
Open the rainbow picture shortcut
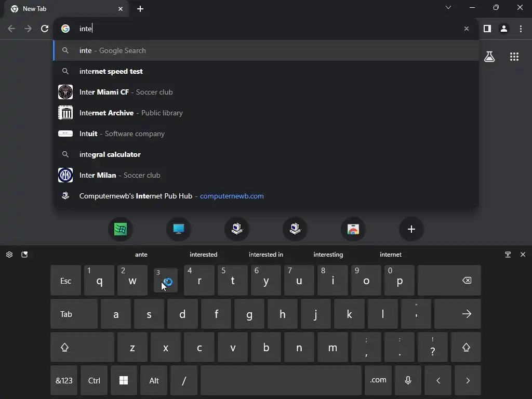click(353, 229)
